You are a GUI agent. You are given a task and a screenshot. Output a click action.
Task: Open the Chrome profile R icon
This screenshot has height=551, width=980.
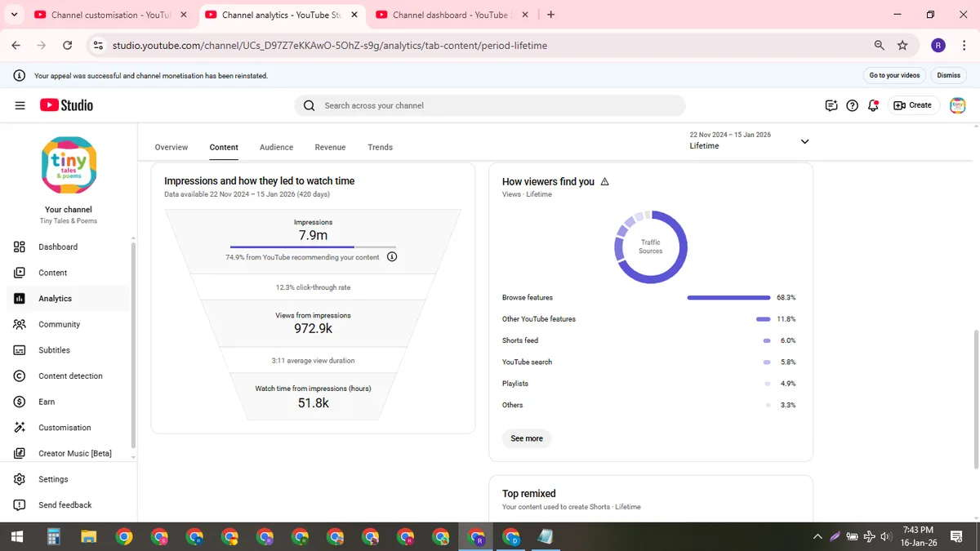(x=938, y=46)
